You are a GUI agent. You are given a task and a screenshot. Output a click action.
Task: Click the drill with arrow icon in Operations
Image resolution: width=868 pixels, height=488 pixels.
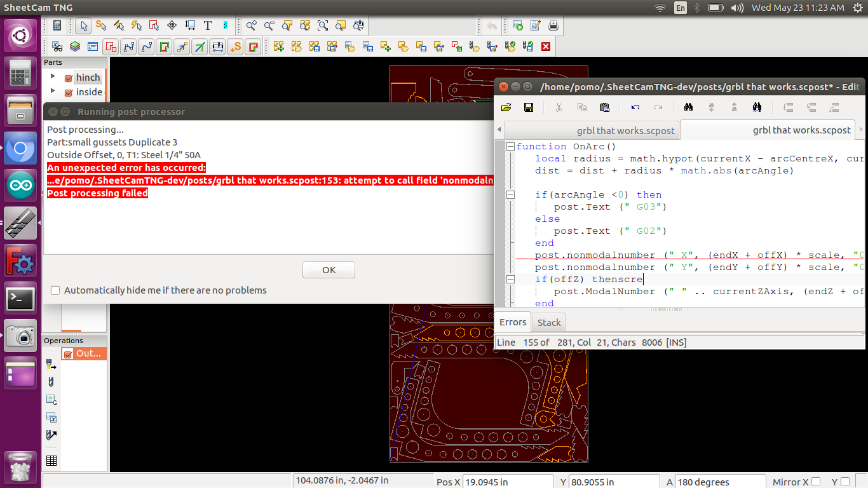pyautogui.click(x=51, y=435)
